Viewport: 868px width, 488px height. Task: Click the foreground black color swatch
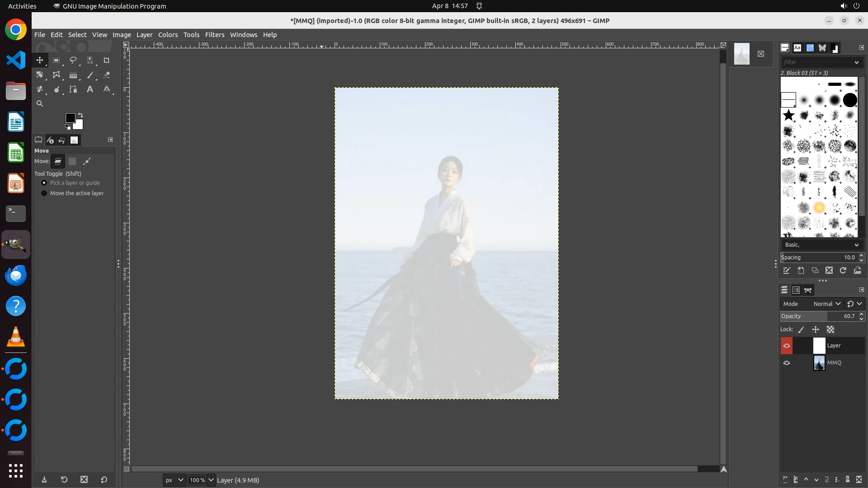point(70,118)
